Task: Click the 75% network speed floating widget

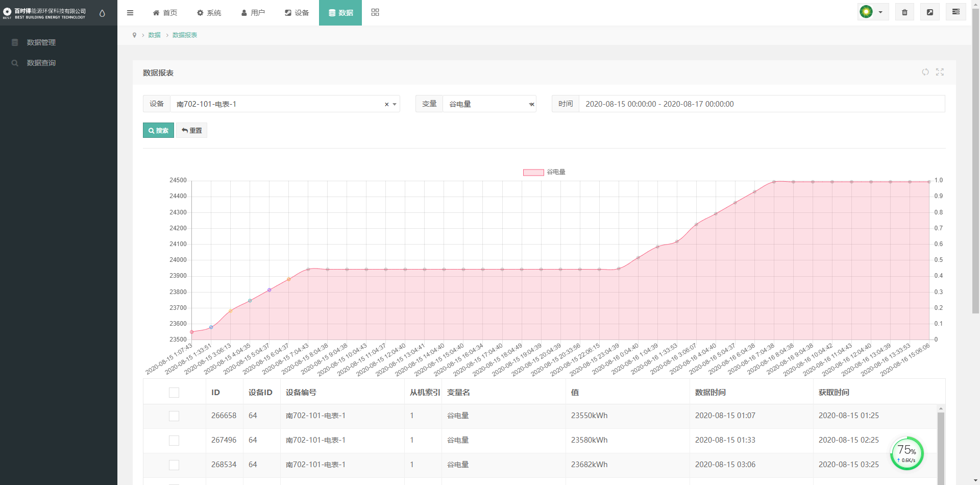Action: [907, 453]
